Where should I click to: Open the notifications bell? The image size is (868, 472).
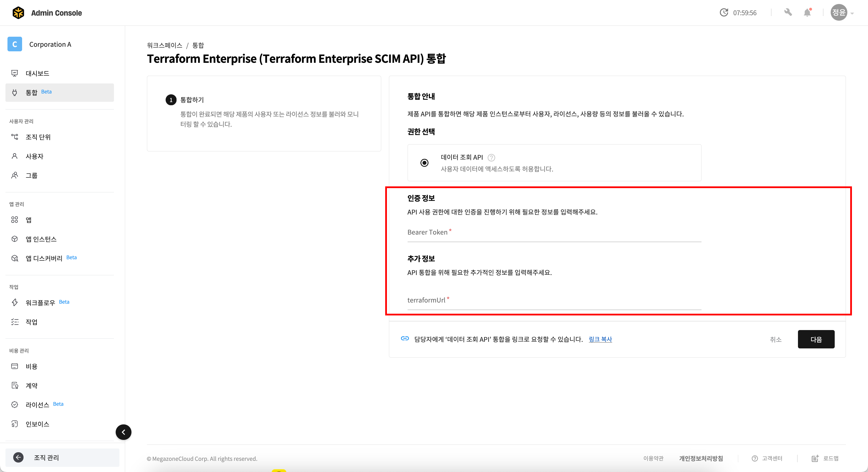[807, 13]
